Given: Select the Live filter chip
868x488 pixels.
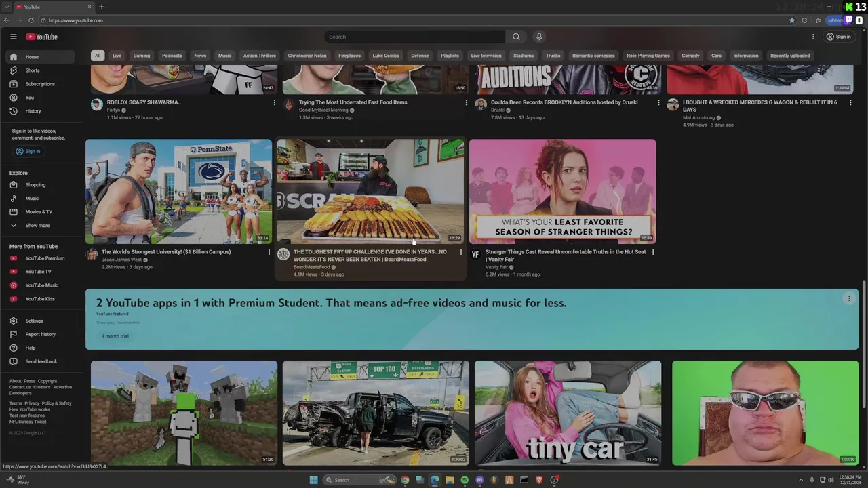Looking at the screenshot, I should pos(117,56).
